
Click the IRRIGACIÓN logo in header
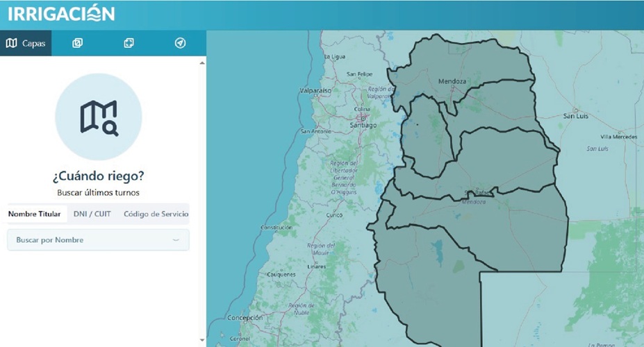(61, 14)
